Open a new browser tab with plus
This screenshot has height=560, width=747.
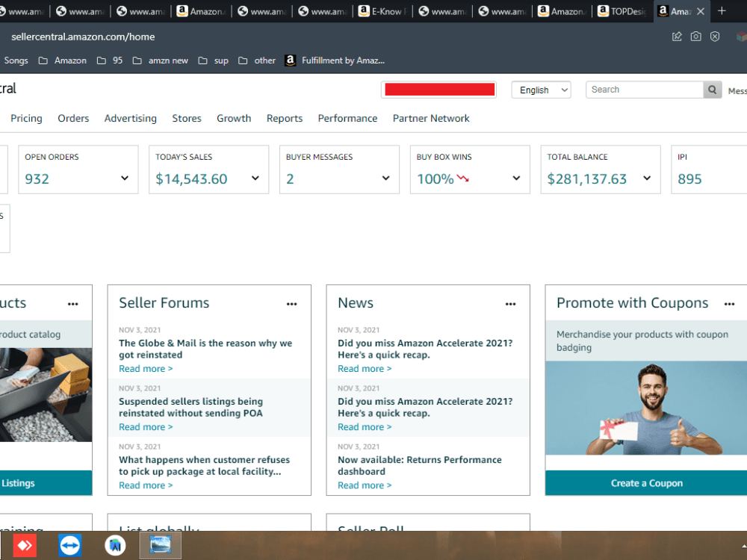[x=722, y=11]
